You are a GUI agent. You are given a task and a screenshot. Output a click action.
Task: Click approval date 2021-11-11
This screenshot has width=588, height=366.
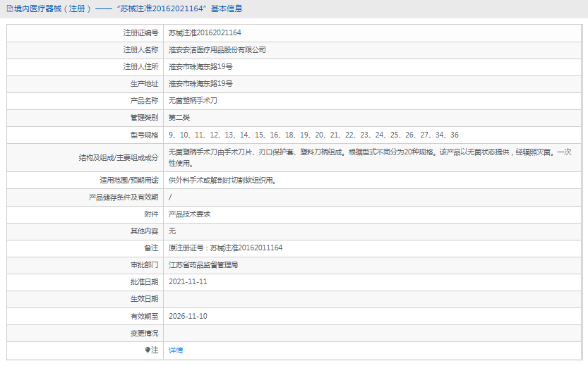point(188,282)
